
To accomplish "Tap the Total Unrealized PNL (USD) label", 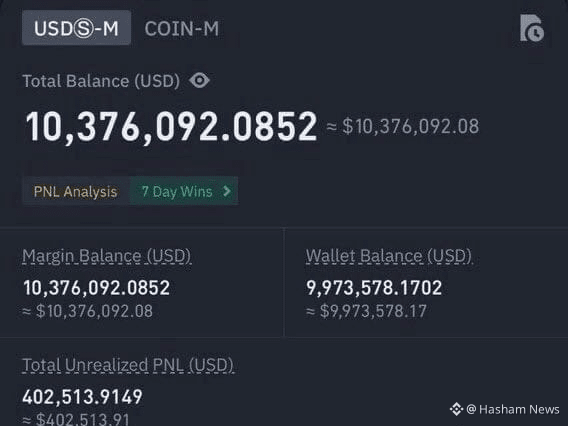I will tap(128, 365).
